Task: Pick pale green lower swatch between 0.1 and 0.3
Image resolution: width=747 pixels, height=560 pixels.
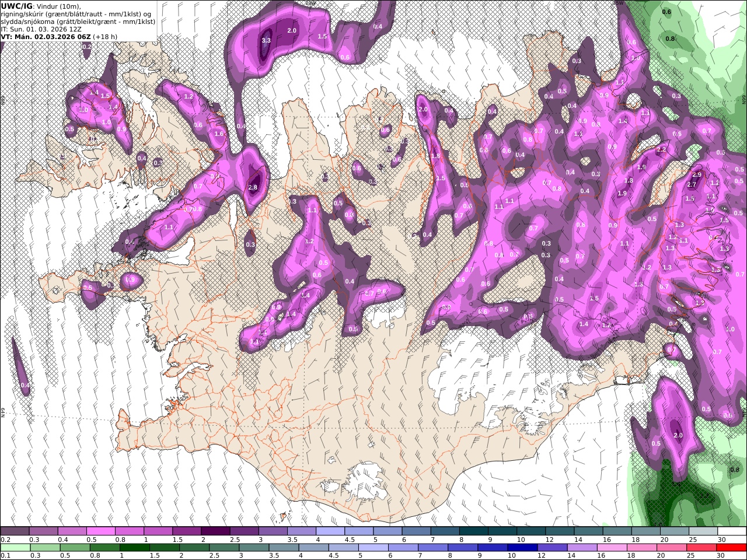Action: [15, 547]
